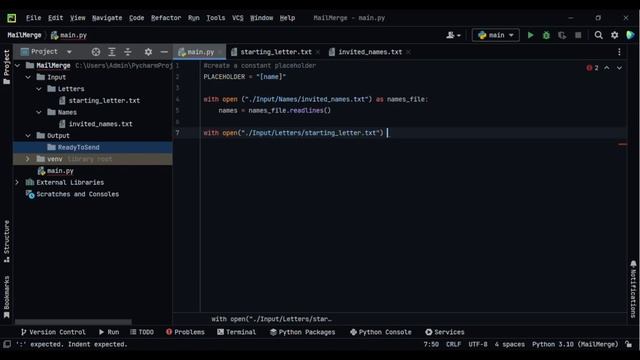Click the PyCharm application logo icon
640x360 pixels.
point(11,18)
